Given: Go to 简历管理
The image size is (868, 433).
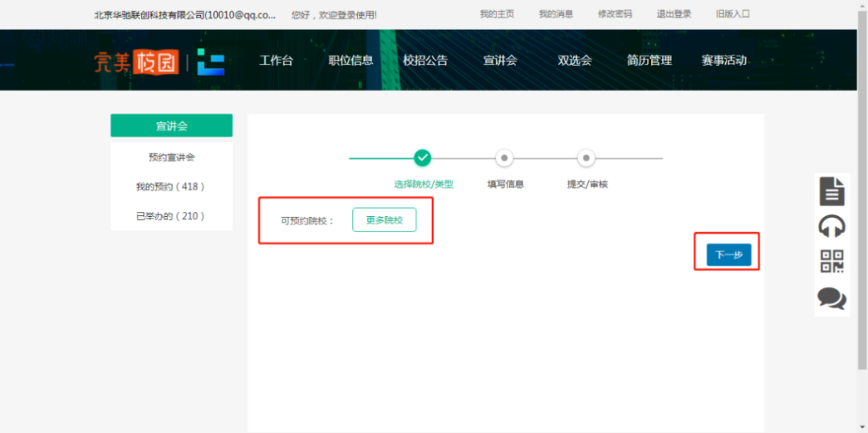Looking at the screenshot, I should [x=649, y=61].
